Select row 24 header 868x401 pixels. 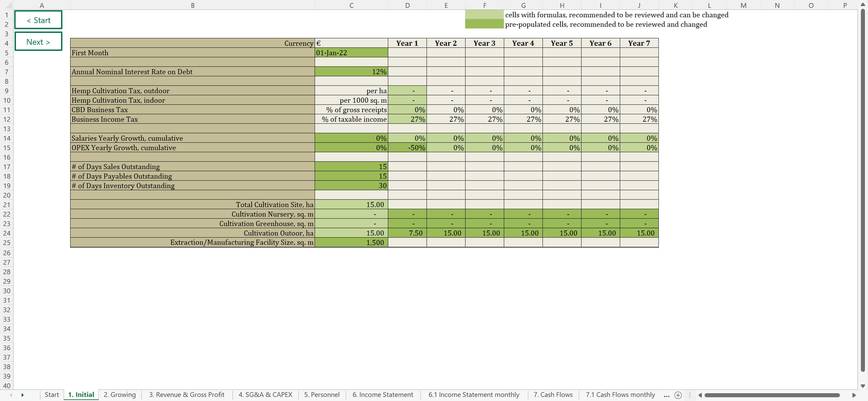(6, 233)
